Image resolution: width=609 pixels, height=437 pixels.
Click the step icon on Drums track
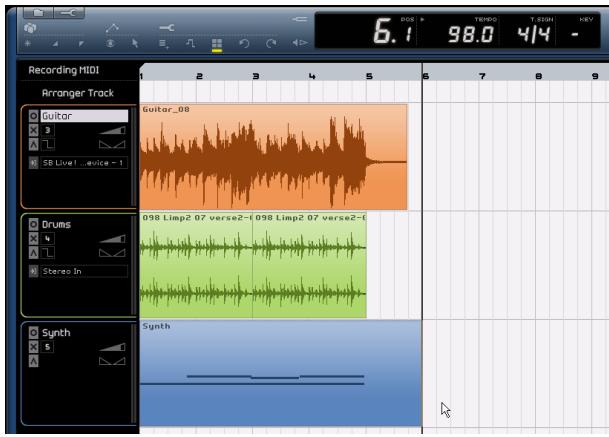48,253
